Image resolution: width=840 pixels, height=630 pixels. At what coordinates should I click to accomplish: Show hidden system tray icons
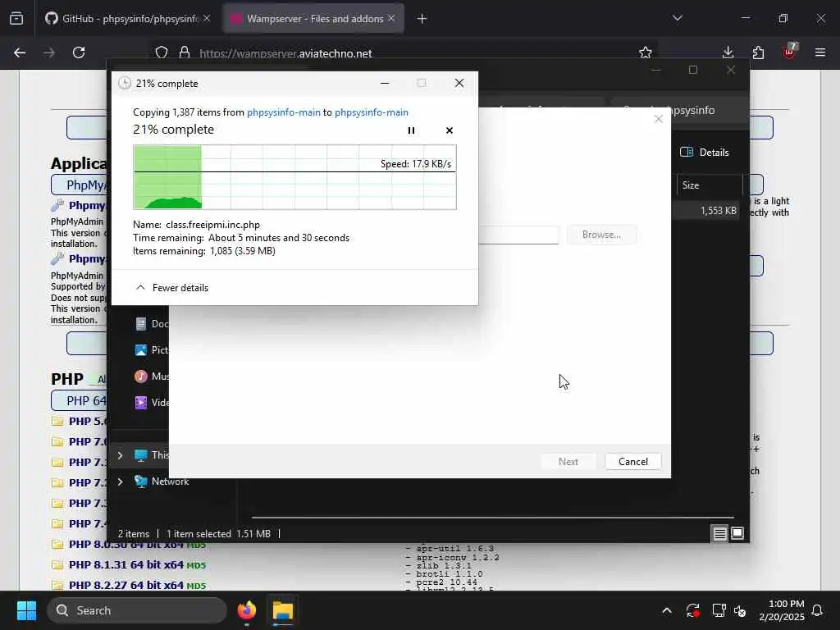tap(666, 610)
